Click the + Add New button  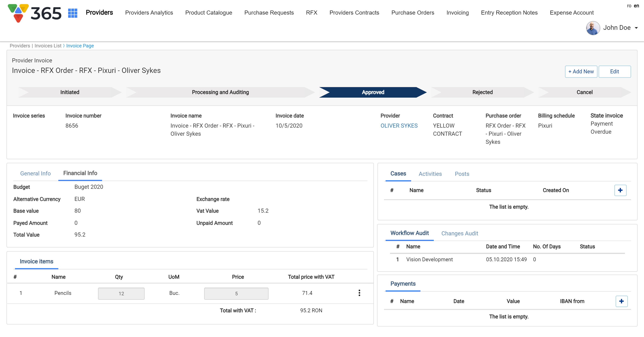coord(581,71)
